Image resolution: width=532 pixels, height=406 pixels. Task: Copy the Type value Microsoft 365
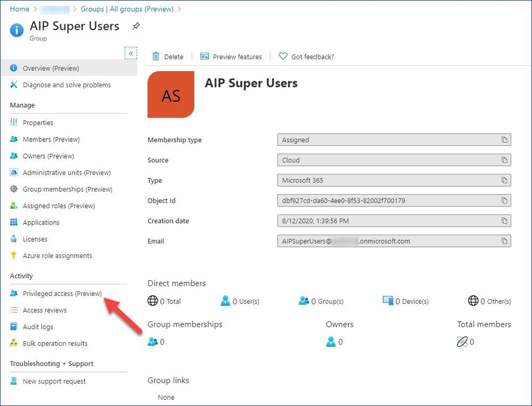(x=504, y=180)
